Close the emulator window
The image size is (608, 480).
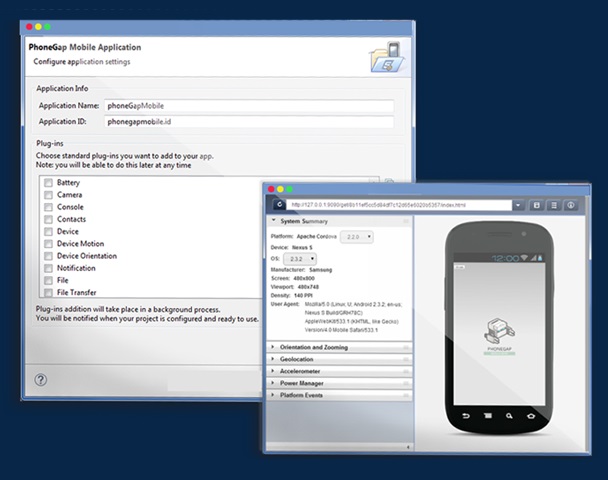click(x=271, y=189)
